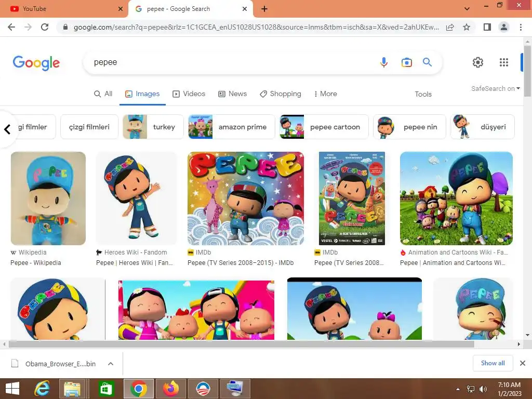Image resolution: width=532 pixels, height=399 pixels.
Task: Open Firefox from the taskbar
Action: (x=171, y=389)
